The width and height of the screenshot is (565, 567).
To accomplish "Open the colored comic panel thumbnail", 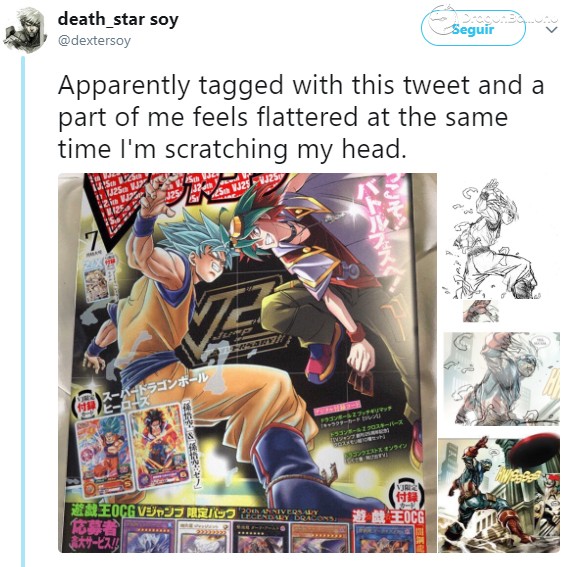I will 499,494.
